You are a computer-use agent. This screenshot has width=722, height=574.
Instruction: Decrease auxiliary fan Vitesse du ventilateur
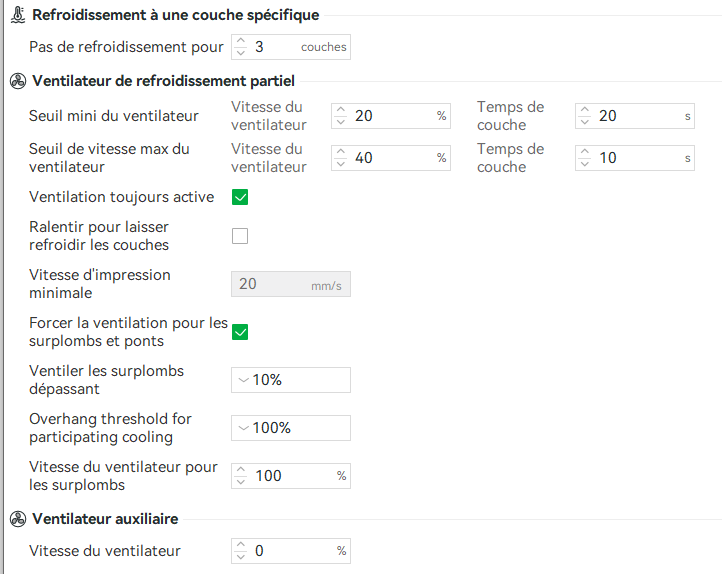(x=240, y=557)
